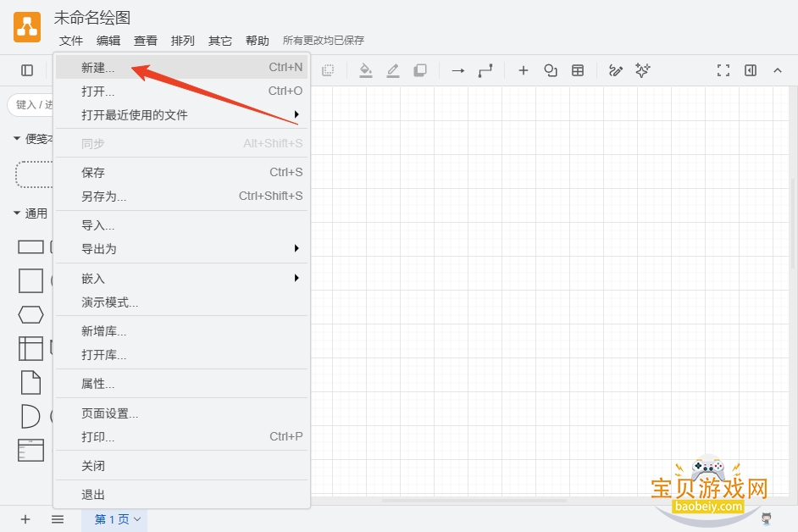Click the horizontal canvas scrollbar

point(474,501)
